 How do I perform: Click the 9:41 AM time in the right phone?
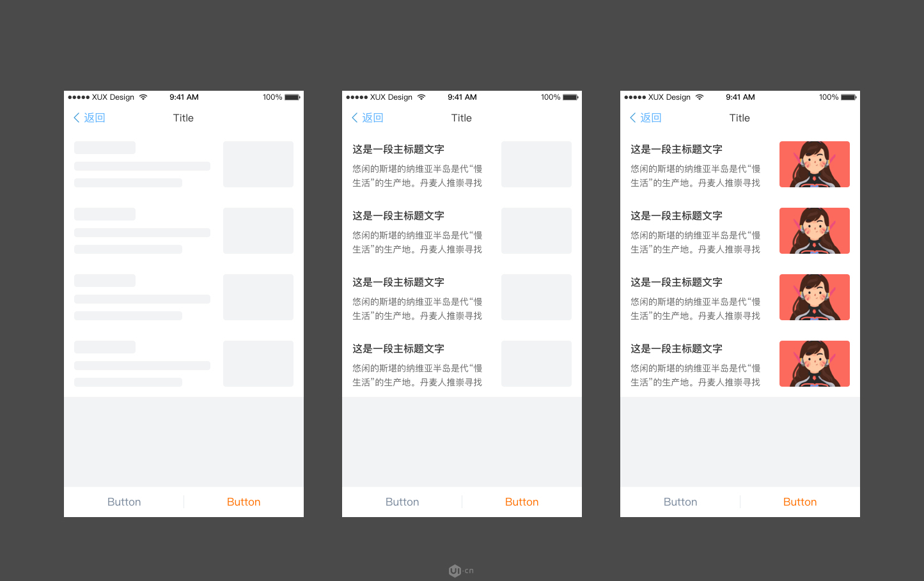740,97
